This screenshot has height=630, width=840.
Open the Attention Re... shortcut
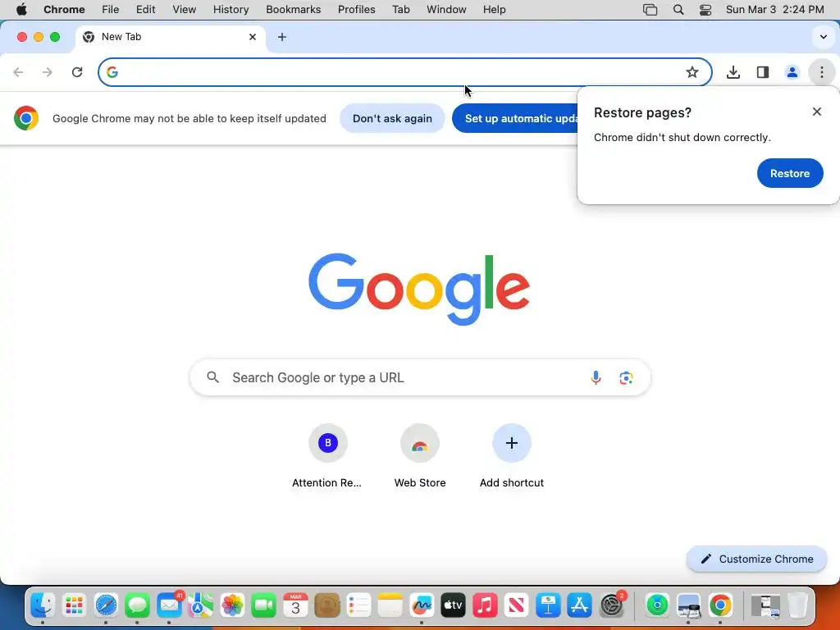(x=327, y=456)
